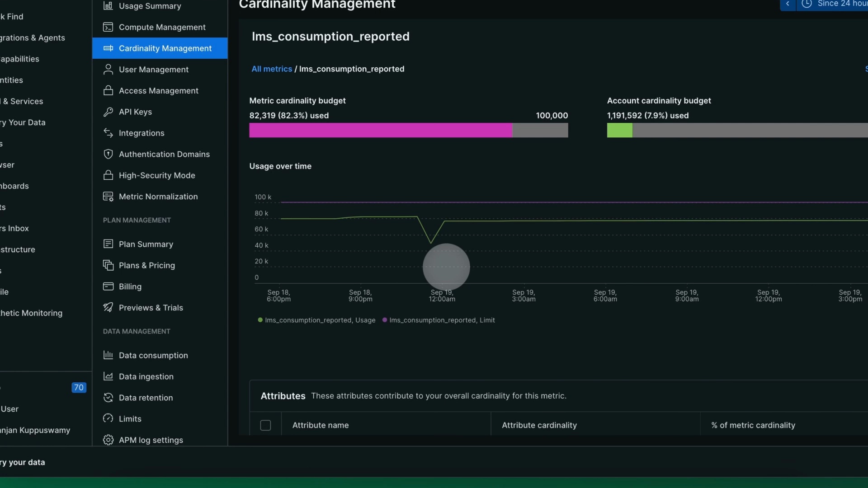Open the Integrations page

(160, 133)
